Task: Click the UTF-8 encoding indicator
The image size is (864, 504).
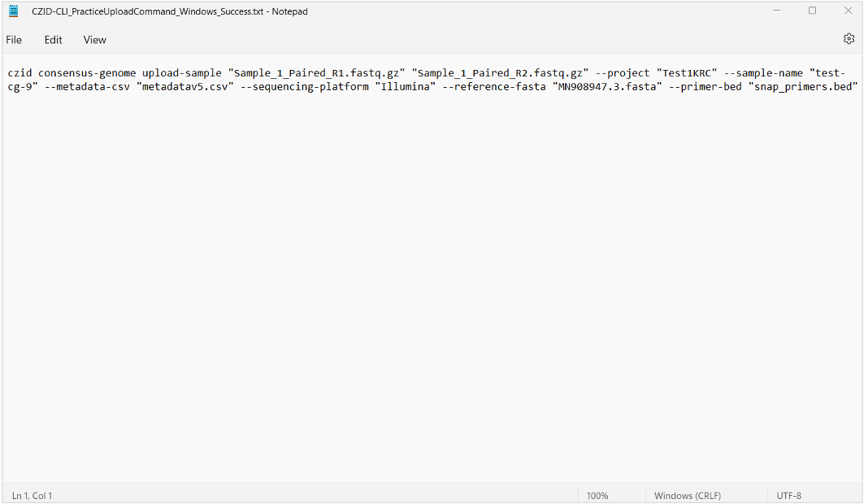Action: pos(788,496)
